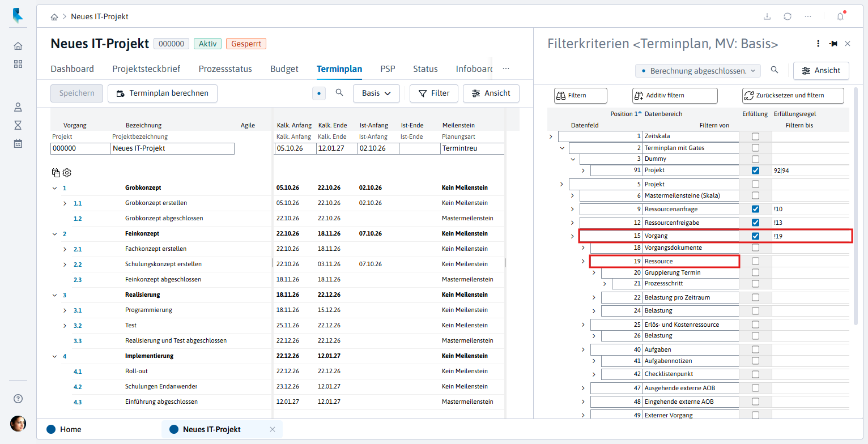Toggle the Zeitskala Erfüllung checkbox
This screenshot has width=868, height=444.
pyautogui.click(x=755, y=136)
